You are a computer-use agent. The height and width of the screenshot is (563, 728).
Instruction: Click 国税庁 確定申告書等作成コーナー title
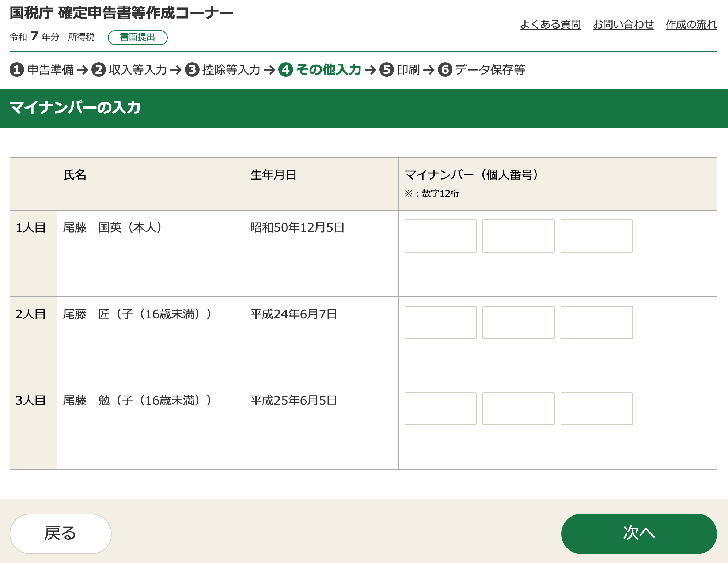click(x=121, y=13)
